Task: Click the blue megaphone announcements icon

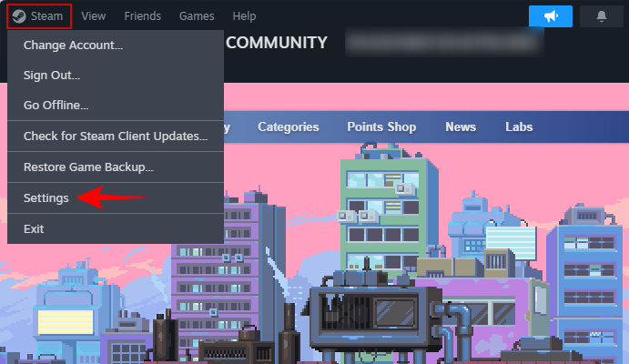Action: [551, 16]
